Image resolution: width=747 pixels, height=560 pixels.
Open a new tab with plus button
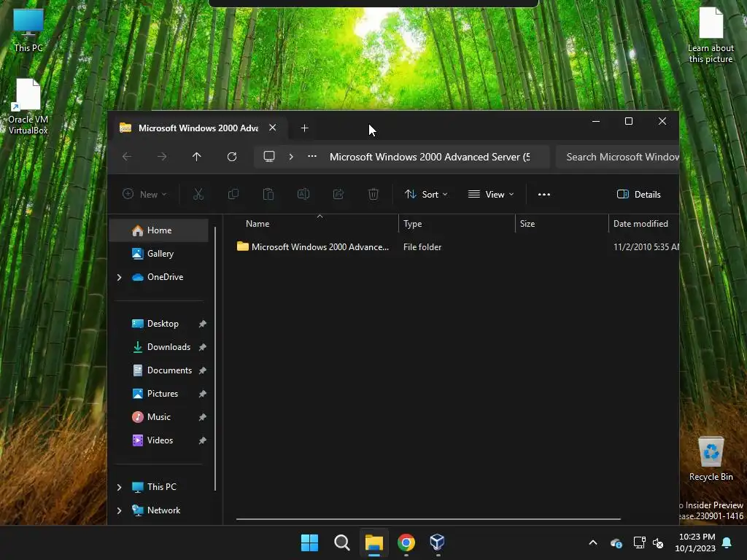click(x=305, y=128)
